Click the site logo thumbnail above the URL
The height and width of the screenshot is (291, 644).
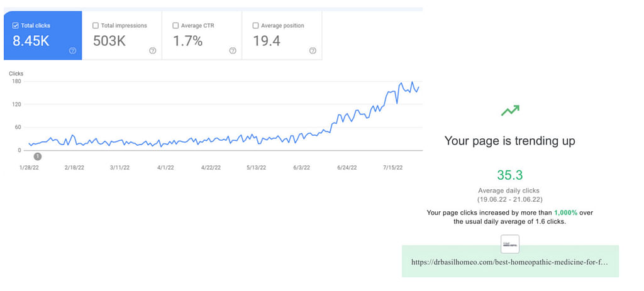[510, 244]
